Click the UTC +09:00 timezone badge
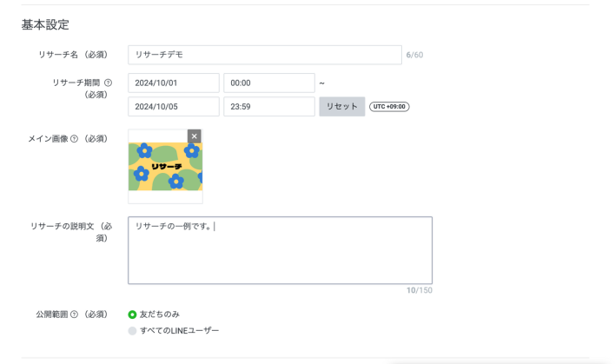This screenshot has width=615, height=364. (389, 107)
